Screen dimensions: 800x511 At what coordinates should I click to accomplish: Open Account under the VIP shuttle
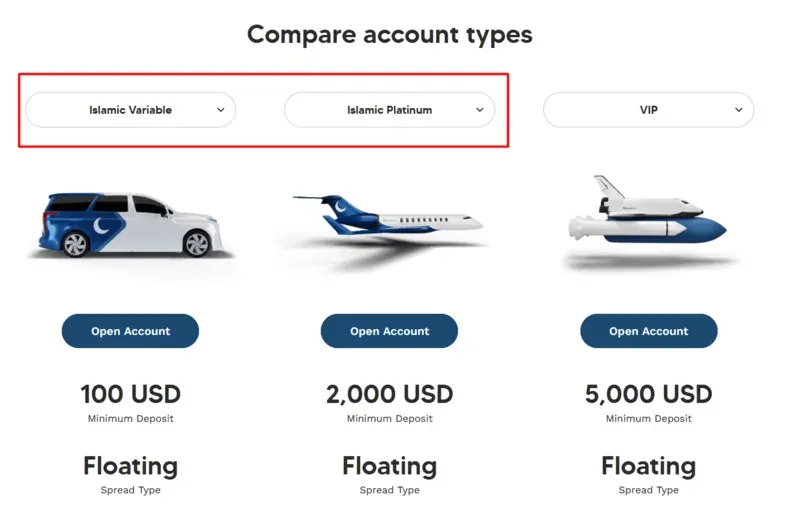coord(648,331)
